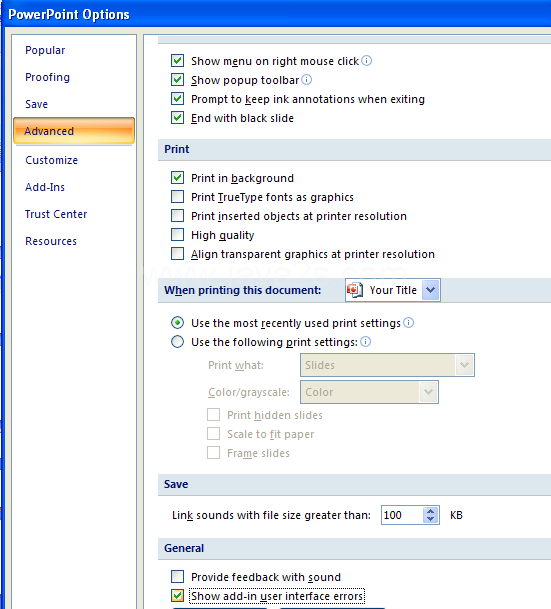Open the Print what Slides dropdown
551x609 pixels.
click(x=464, y=365)
